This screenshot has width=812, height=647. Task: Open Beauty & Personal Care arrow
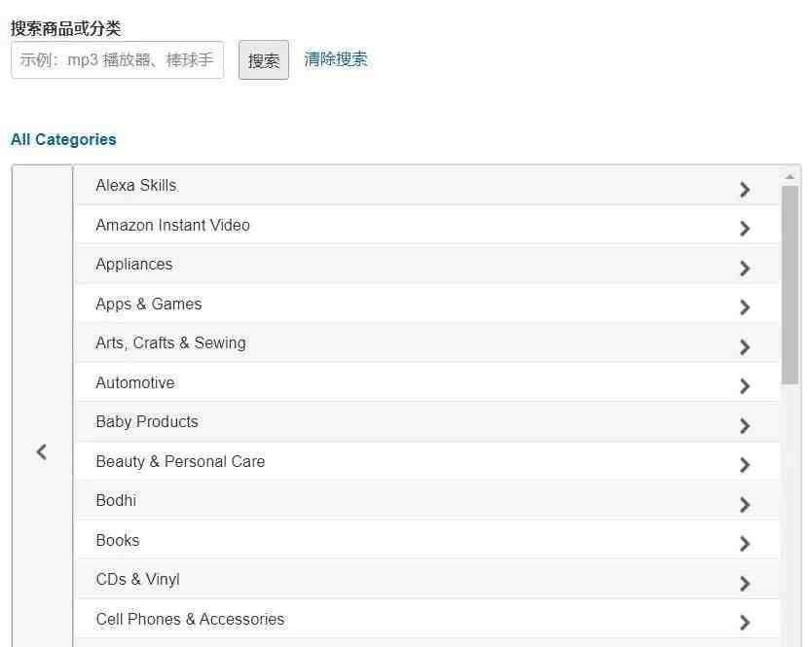coord(745,465)
